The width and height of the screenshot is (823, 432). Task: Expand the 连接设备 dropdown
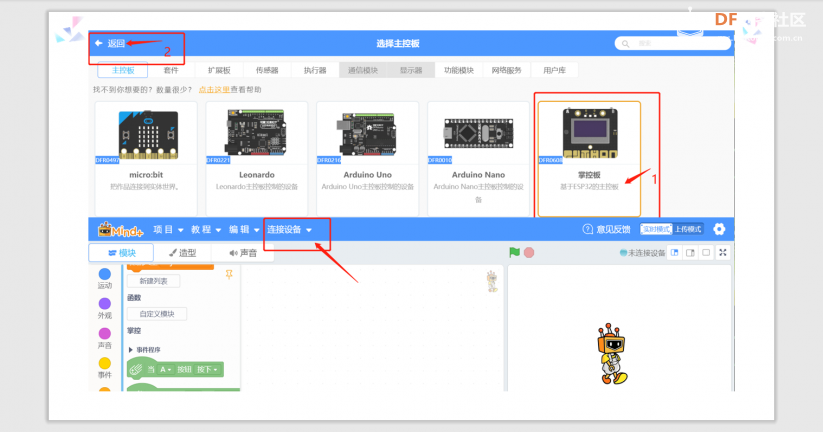[289, 229]
